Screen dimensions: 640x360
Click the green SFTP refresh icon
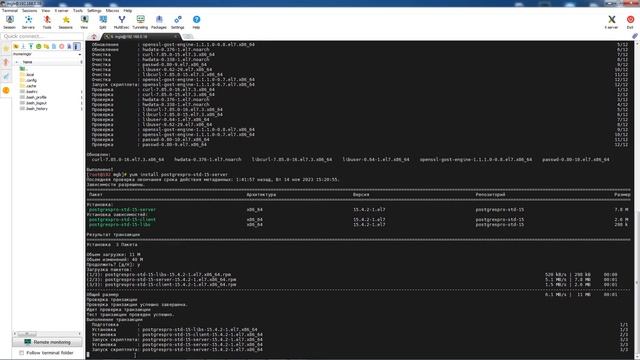39,47
